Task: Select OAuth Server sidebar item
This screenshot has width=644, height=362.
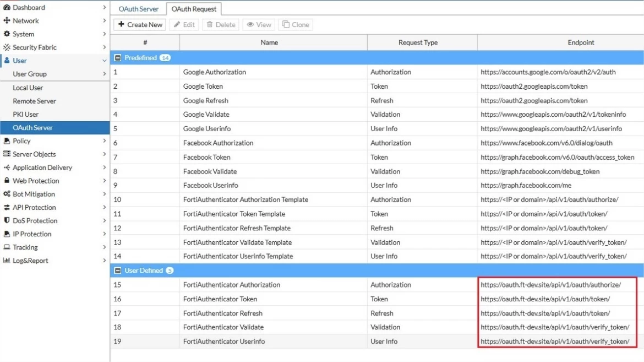Action: 55,127
